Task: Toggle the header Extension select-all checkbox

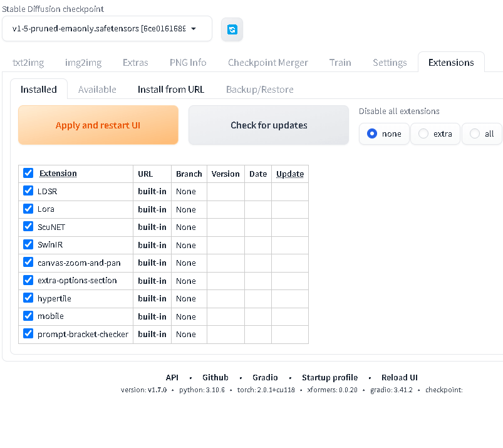Action: (x=28, y=174)
